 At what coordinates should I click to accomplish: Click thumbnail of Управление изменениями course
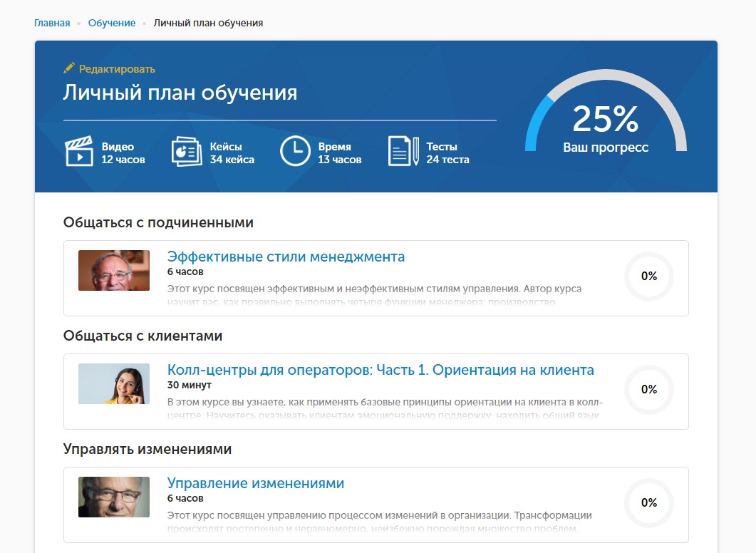coord(114,497)
